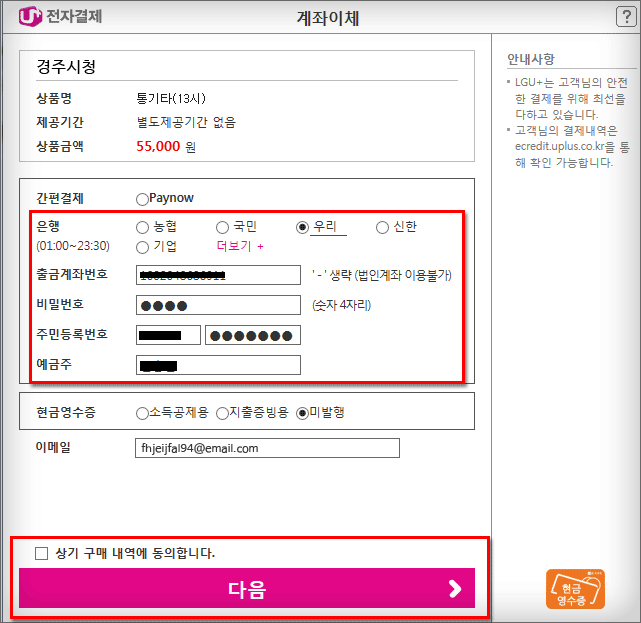
Task: Select 지출증빙용 cash receipt option
Action: [222, 414]
